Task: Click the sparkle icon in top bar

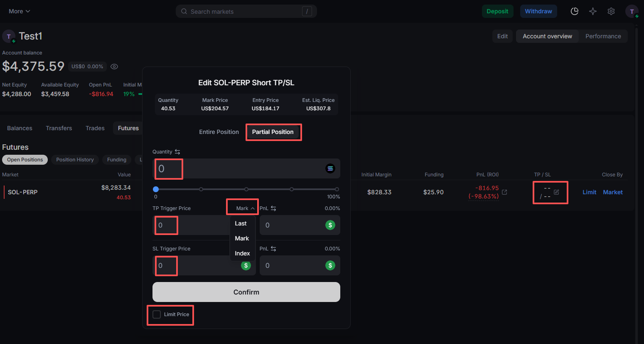Action: [x=593, y=11]
